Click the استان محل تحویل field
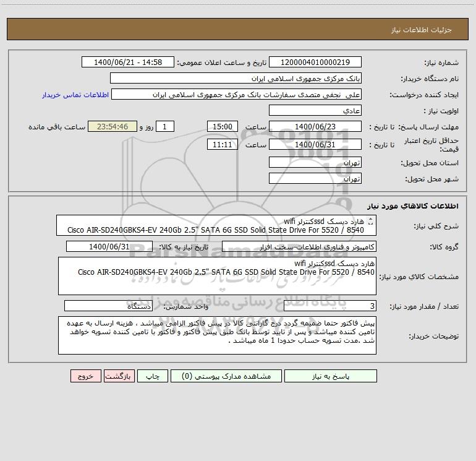This screenshot has height=461, width=476. pos(315,162)
